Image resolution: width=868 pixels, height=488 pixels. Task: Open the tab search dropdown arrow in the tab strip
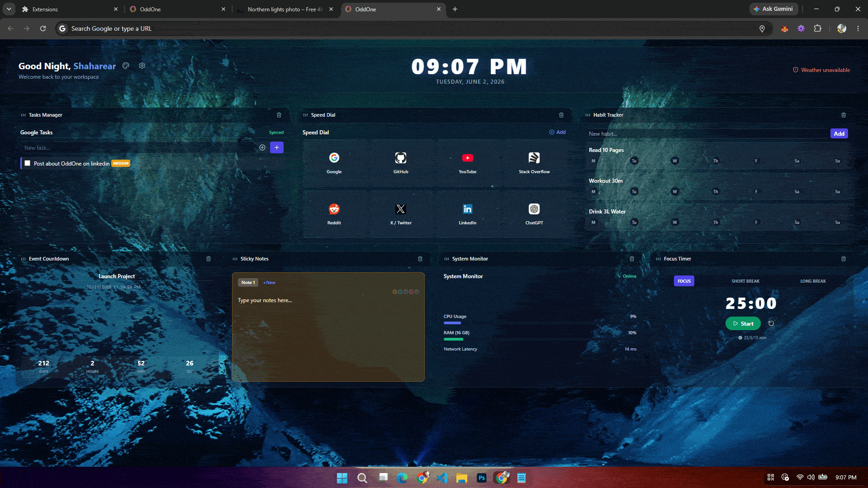(x=9, y=9)
